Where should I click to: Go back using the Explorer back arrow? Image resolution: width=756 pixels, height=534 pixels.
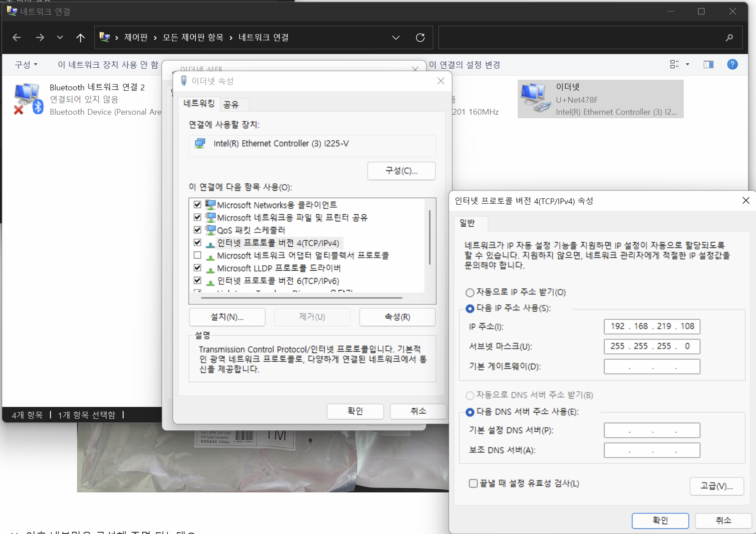tap(17, 38)
